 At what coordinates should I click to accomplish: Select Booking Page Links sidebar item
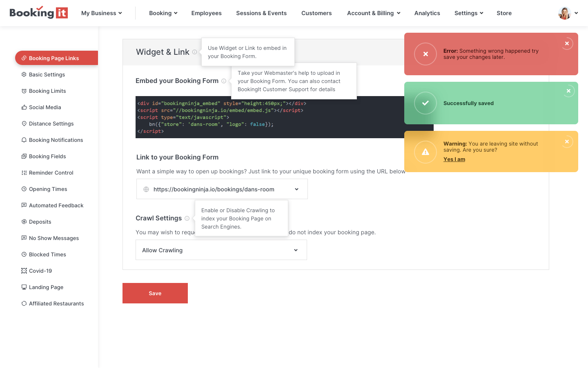[x=56, y=58]
